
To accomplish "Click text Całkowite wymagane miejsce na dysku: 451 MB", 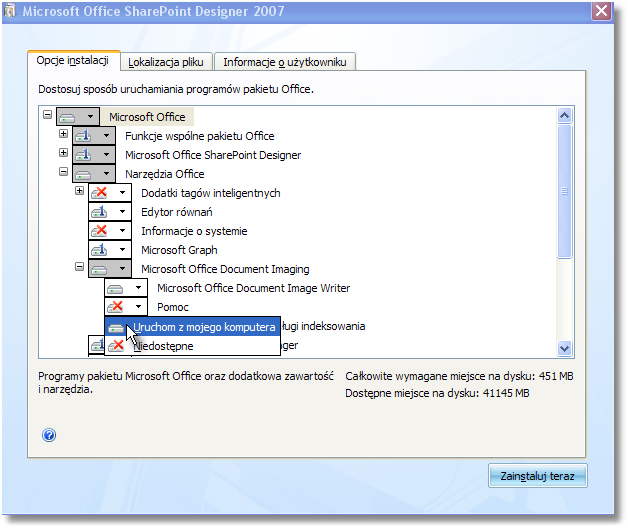I will coord(459,376).
